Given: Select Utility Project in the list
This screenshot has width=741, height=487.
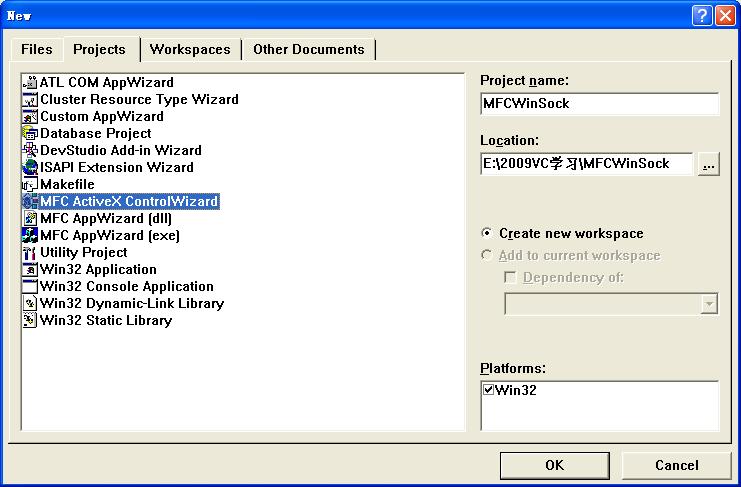Looking at the screenshot, I should 84,252.
